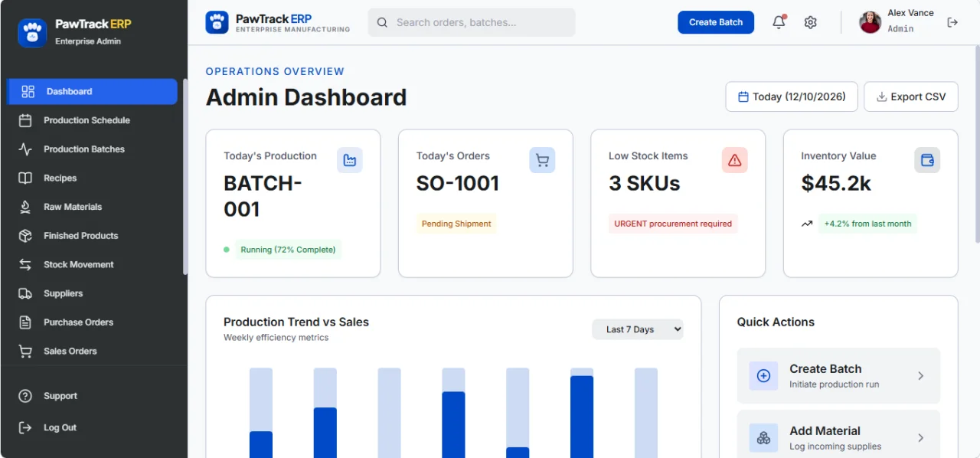Click BATCH-001 value text
Screen dimensions: 980x458
(x=263, y=196)
